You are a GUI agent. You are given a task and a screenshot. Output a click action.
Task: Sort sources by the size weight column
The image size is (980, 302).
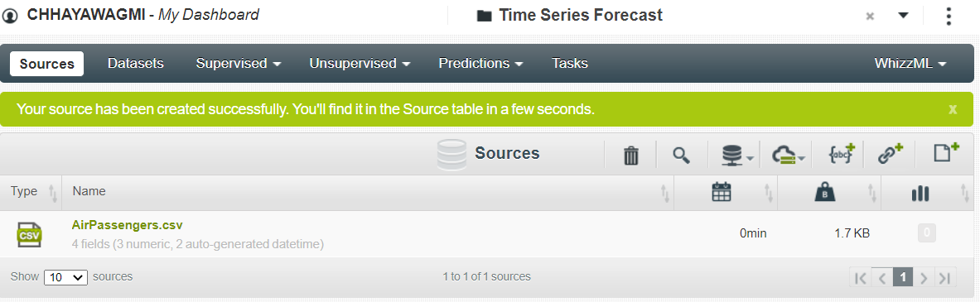[825, 193]
